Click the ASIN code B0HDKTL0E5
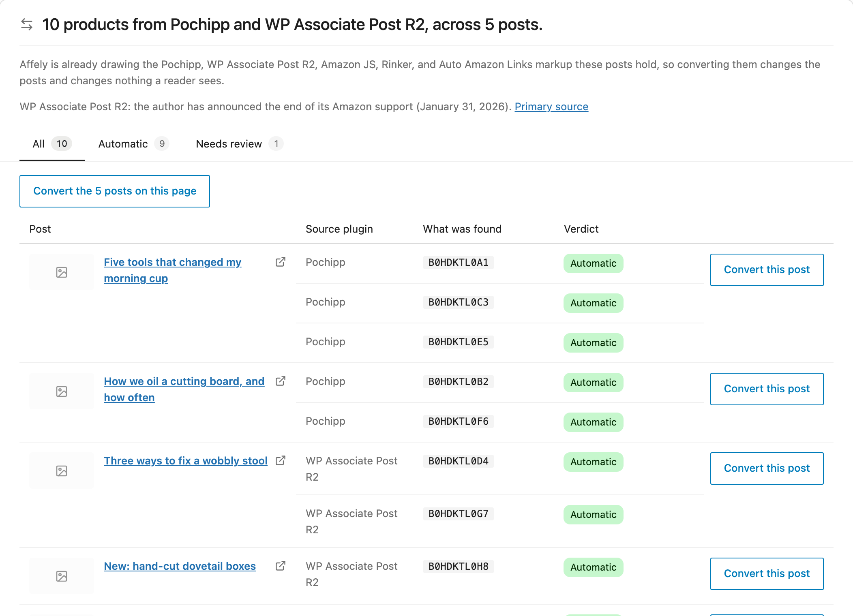Screen dimensions: 853x616 pyautogui.click(x=459, y=342)
